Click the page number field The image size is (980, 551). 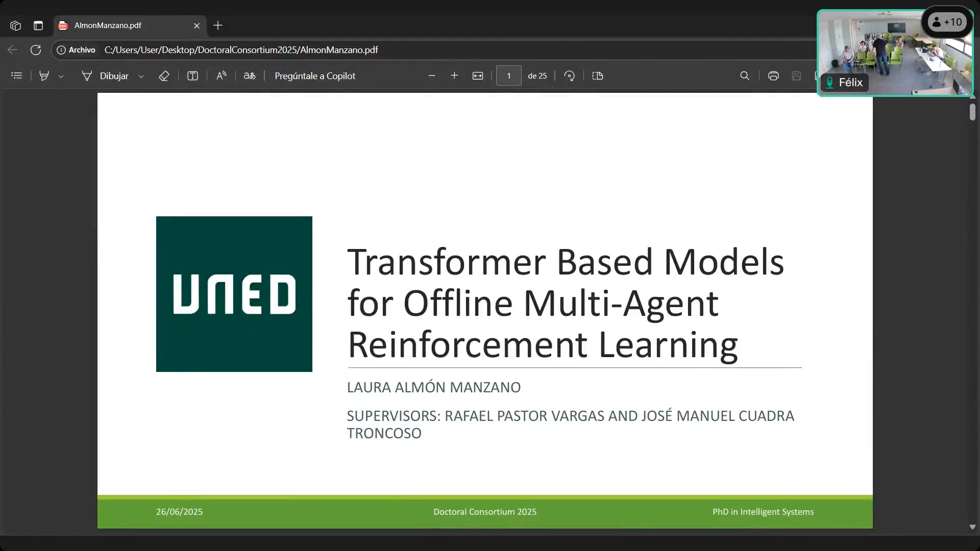pos(509,76)
